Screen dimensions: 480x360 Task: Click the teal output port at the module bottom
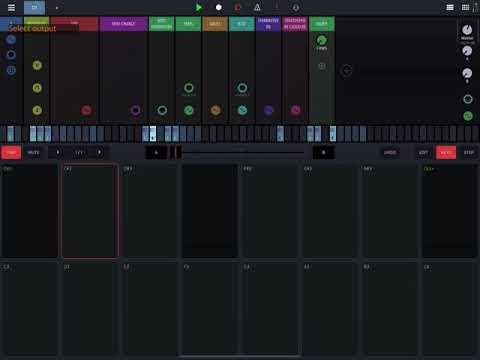click(x=242, y=110)
